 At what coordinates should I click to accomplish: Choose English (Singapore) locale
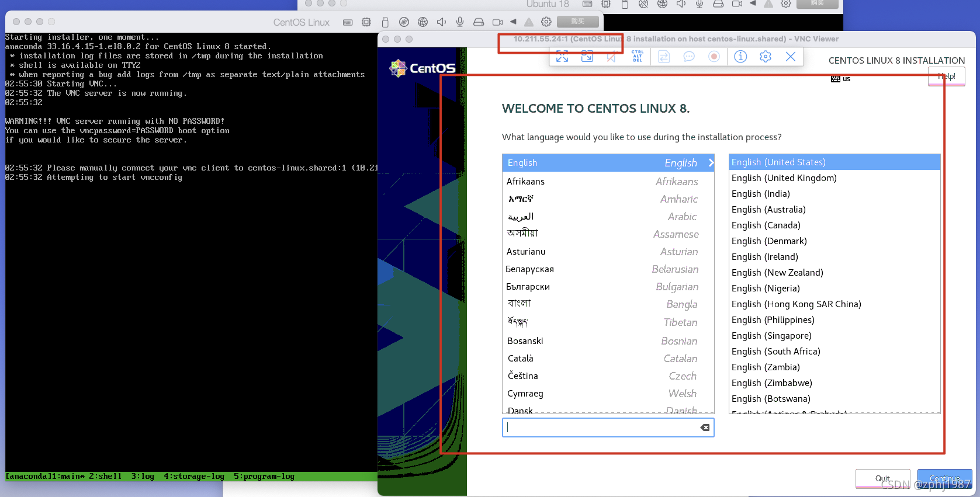834,336
